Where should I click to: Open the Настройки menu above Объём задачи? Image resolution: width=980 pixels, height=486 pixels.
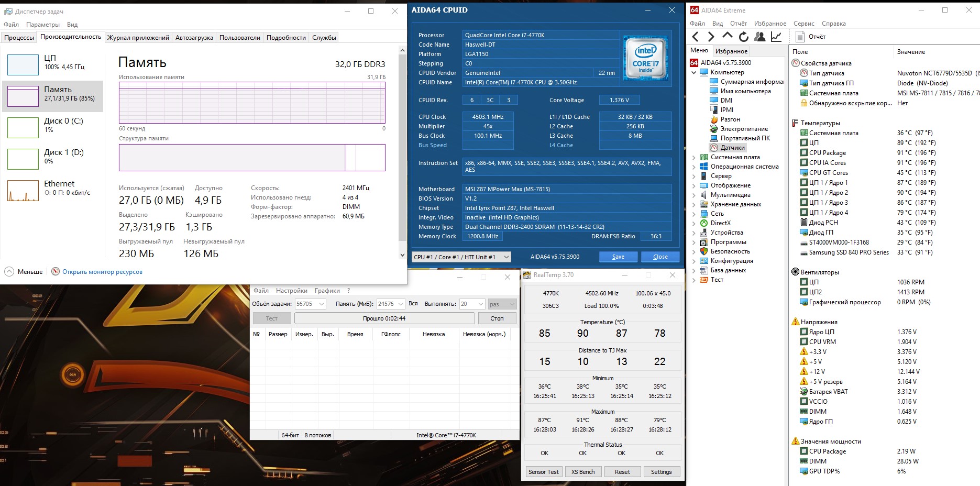pyautogui.click(x=292, y=291)
